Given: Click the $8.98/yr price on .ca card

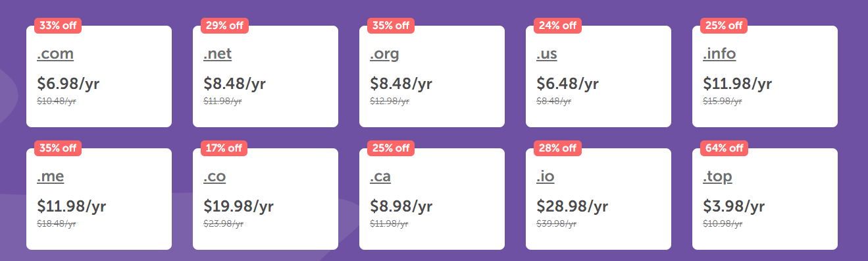Looking at the screenshot, I should [401, 206].
